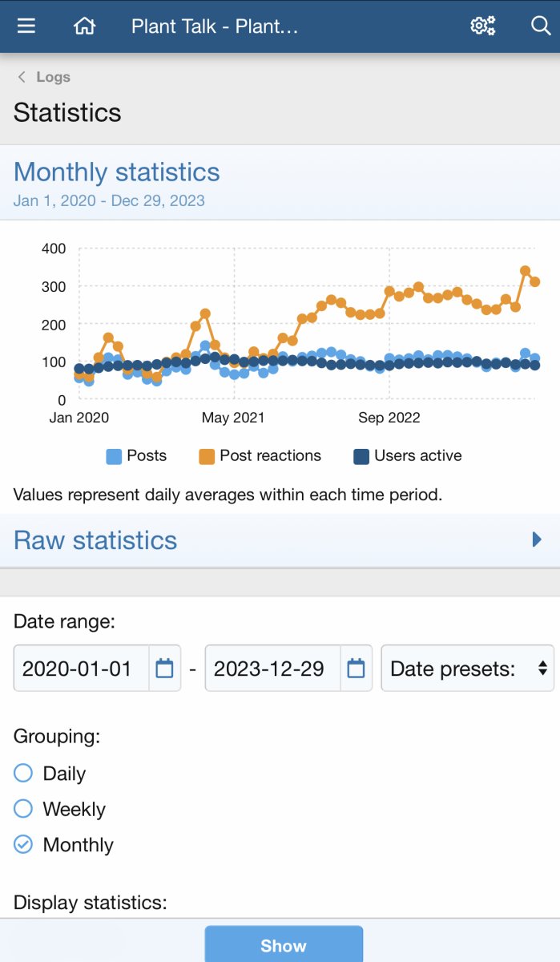
Task: Open the hamburger navigation menu
Action: pyautogui.click(x=26, y=26)
